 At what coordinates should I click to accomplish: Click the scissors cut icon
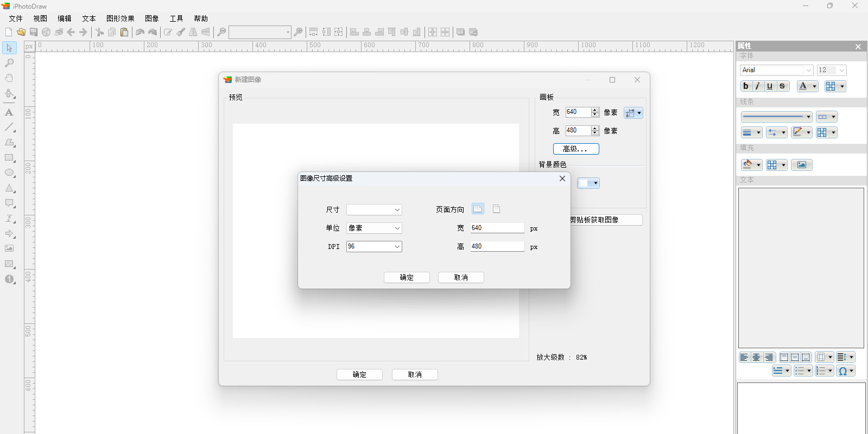[x=99, y=33]
